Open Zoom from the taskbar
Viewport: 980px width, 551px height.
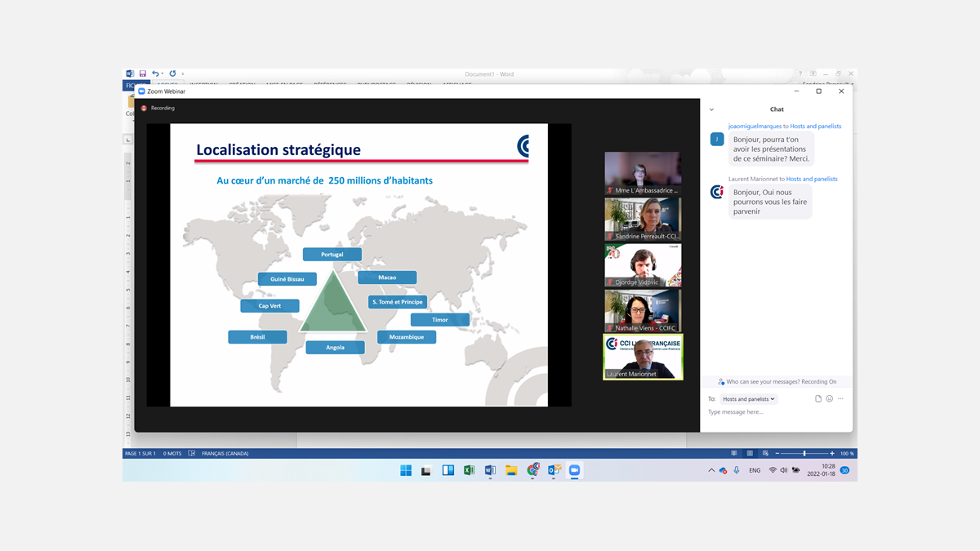[x=574, y=470]
